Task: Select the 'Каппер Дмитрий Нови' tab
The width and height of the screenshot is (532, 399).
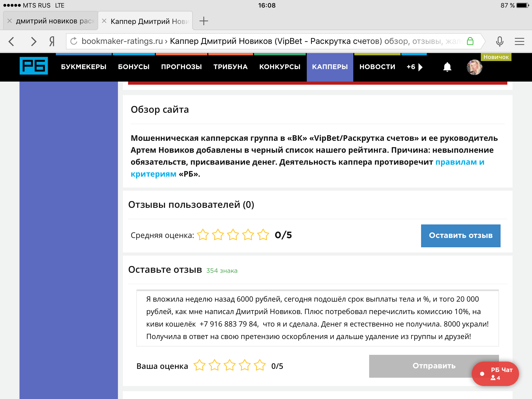Action: [x=145, y=21]
